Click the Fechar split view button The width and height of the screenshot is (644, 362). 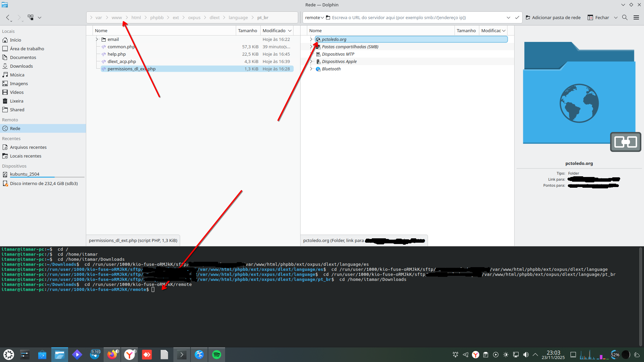598,17
